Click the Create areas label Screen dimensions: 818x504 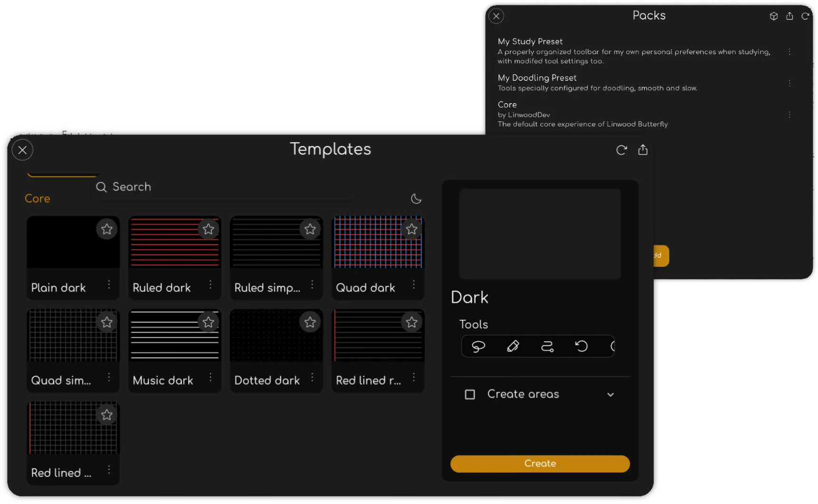coord(523,394)
